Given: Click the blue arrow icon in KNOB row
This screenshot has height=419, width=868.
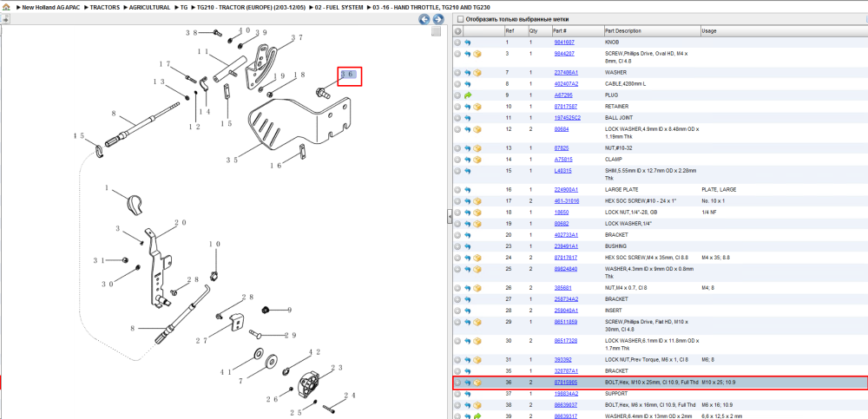Looking at the screenshot, I should (x=468, y=42).
